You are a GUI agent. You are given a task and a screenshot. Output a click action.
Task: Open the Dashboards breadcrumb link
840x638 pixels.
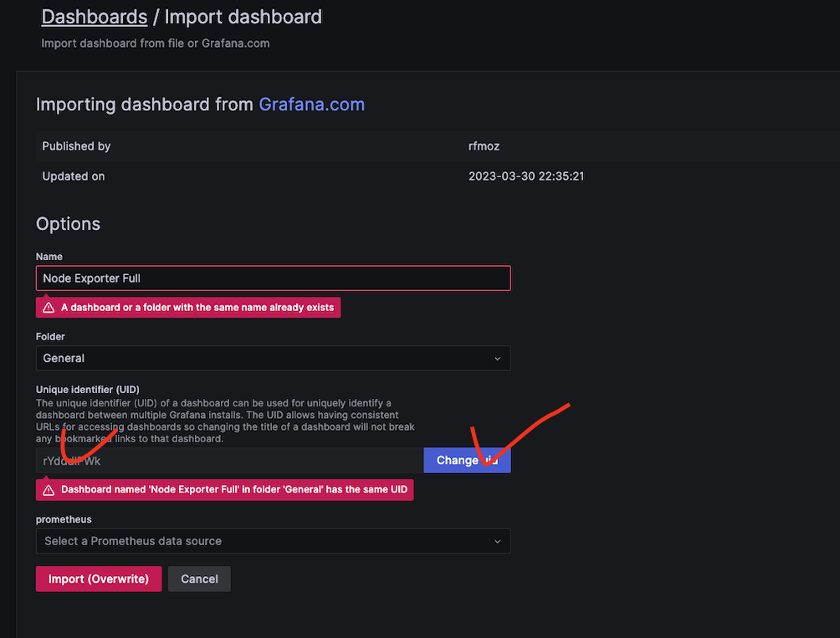tap(95, 17)
